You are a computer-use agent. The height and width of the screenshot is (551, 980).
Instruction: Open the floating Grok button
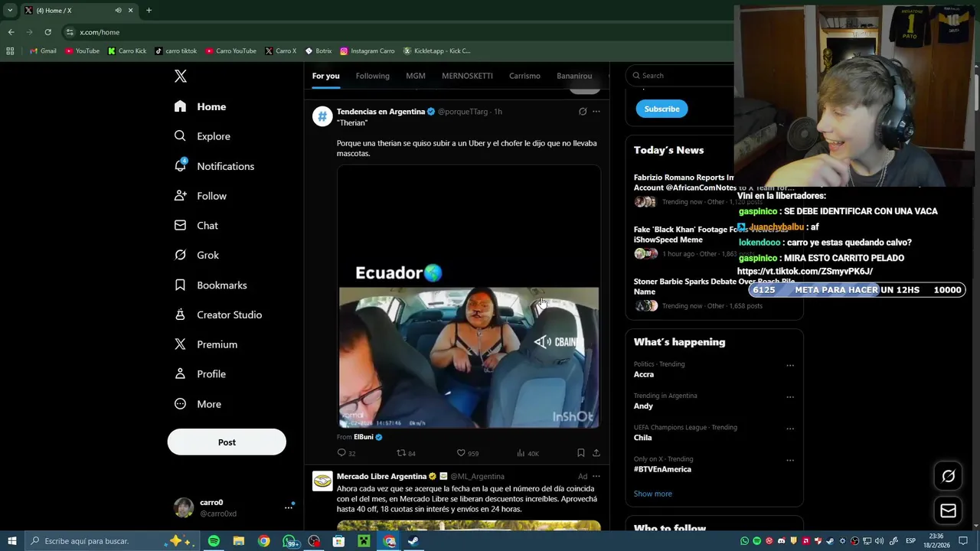(948, 476)
